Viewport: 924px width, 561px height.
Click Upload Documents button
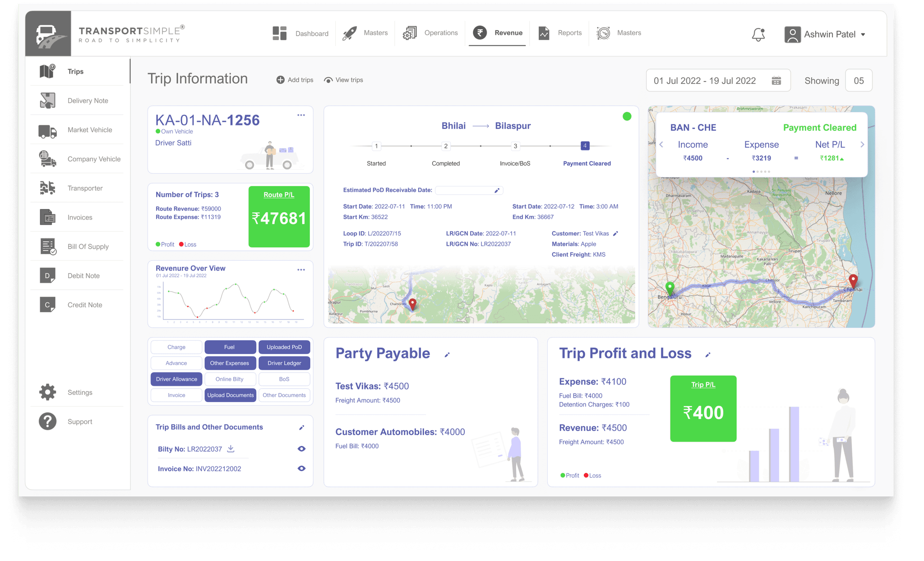229,394
